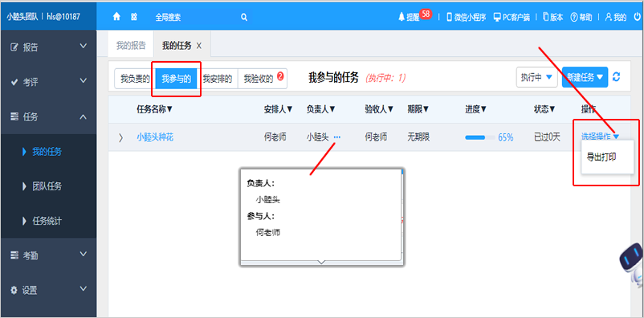Open the app grid icon
Screen dimensions: 644x318
tap(134, 17)
